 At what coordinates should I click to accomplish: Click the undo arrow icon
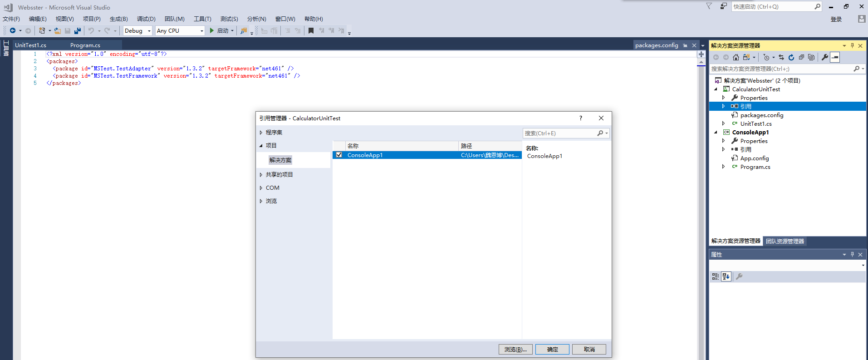(x=91, y=30)
